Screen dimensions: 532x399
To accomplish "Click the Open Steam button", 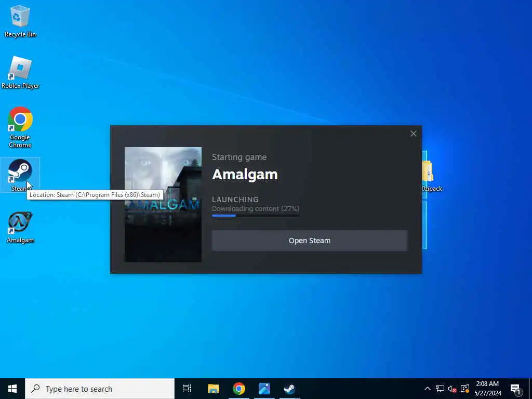I will 310,241.
